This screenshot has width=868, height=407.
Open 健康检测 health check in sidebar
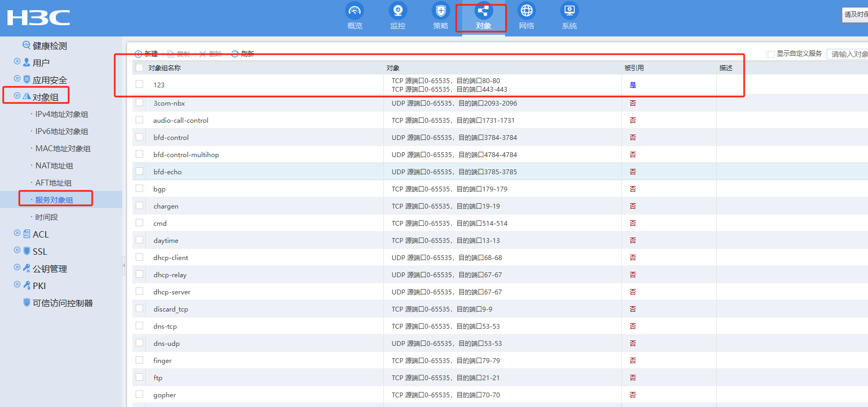[50, 46]
